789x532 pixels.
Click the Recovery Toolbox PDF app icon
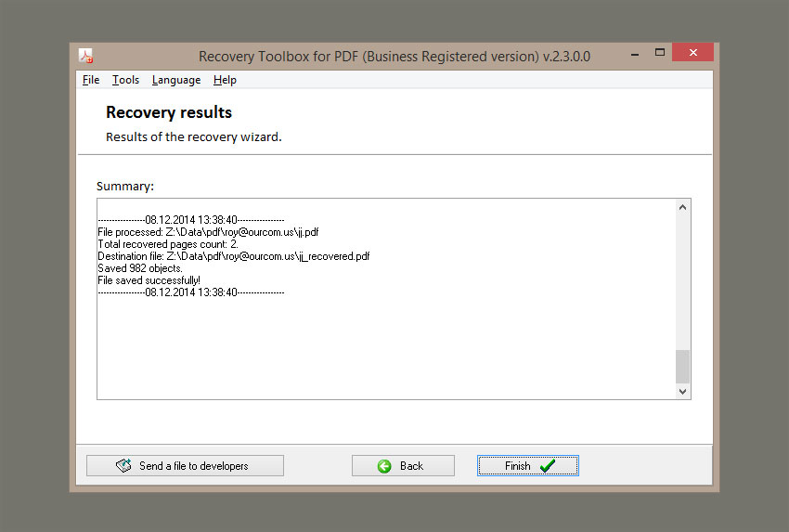pyautogui.click(x=86, y=56)
